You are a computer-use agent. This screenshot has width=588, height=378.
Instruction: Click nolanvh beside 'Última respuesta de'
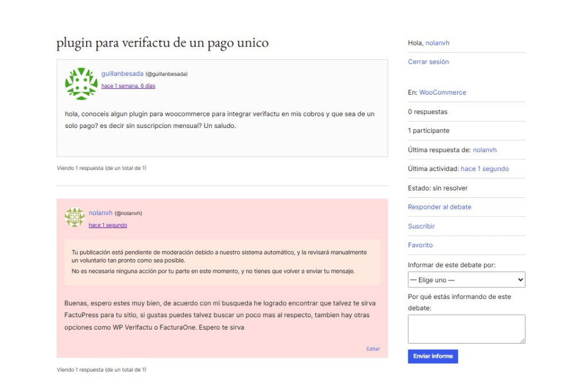(x=484, y=150)
